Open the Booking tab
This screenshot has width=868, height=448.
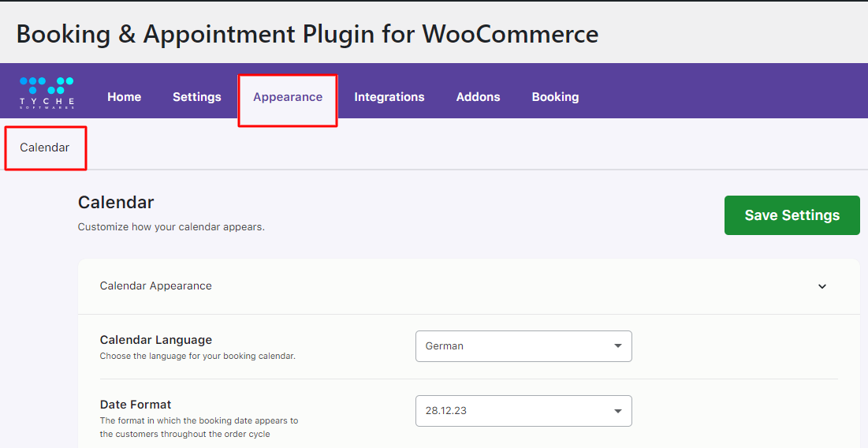coord(555,97)
